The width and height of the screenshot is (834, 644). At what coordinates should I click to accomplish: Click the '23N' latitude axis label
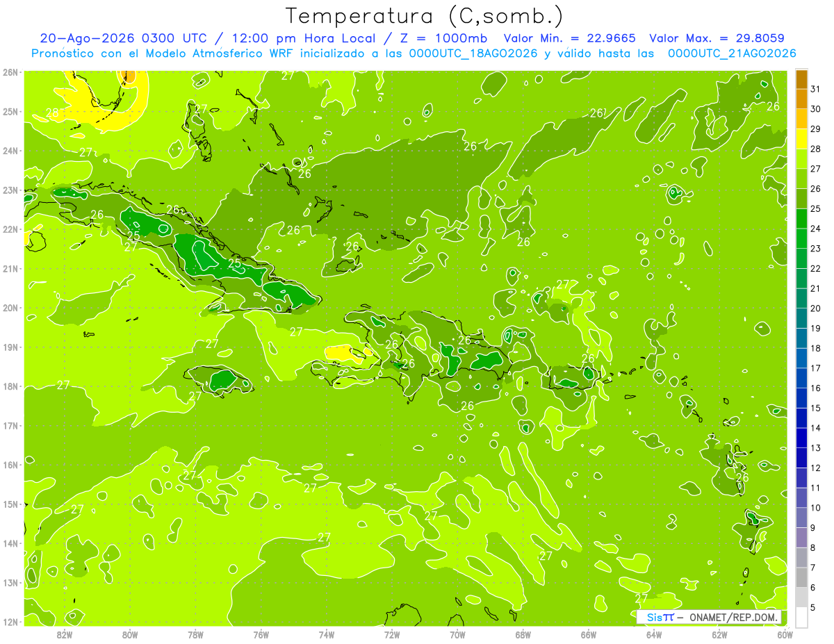coord(10,190)
